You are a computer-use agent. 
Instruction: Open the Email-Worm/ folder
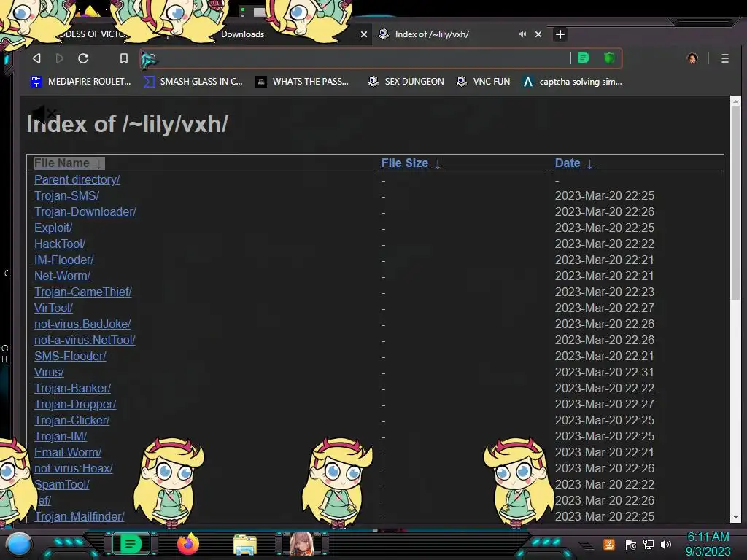coord(68,452)
